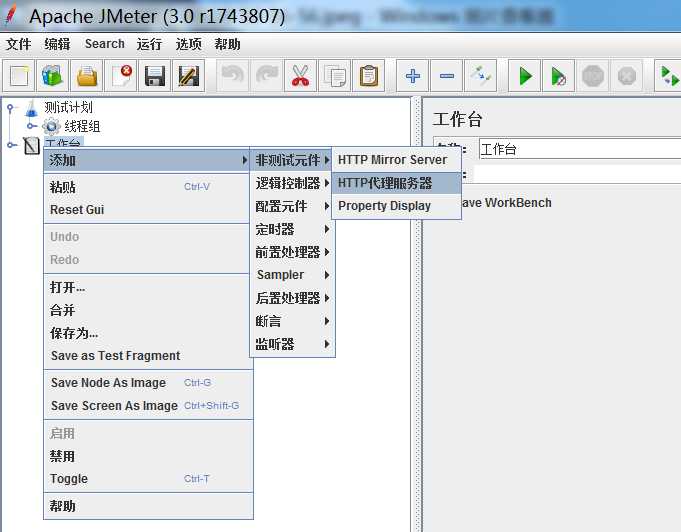Click the Stop test toolbar icon

click(x=592, y=76)
